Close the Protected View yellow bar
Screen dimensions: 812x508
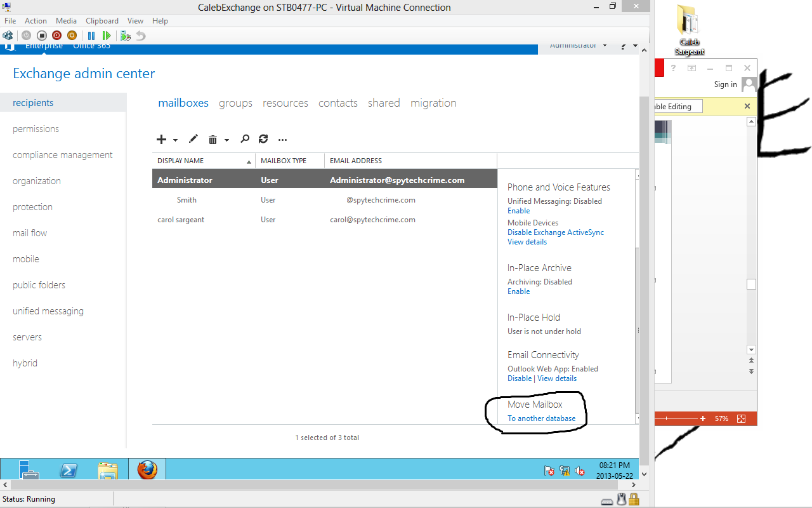pyautogui.click(x=747, y=106)
